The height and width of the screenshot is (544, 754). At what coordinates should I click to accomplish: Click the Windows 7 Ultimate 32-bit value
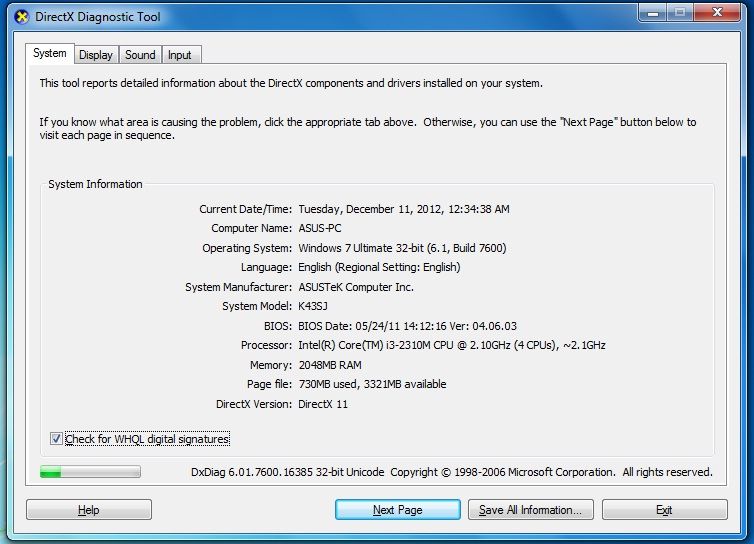tap(402, 248)
